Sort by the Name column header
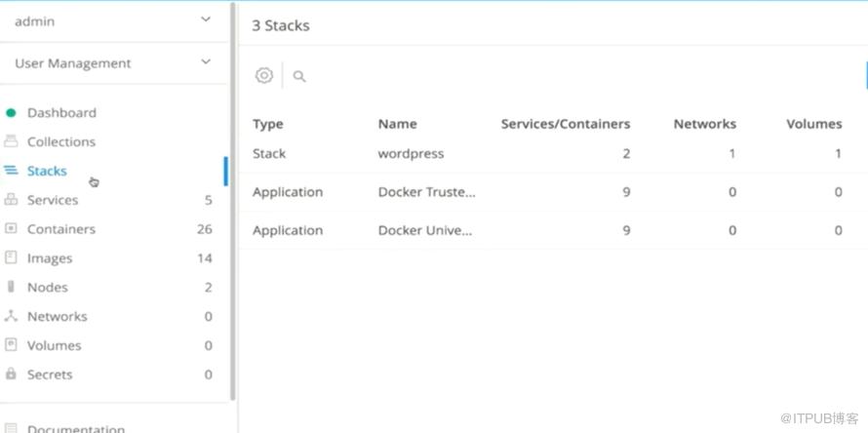The height and width of the screenshot is (433, 868). [398, 124]
